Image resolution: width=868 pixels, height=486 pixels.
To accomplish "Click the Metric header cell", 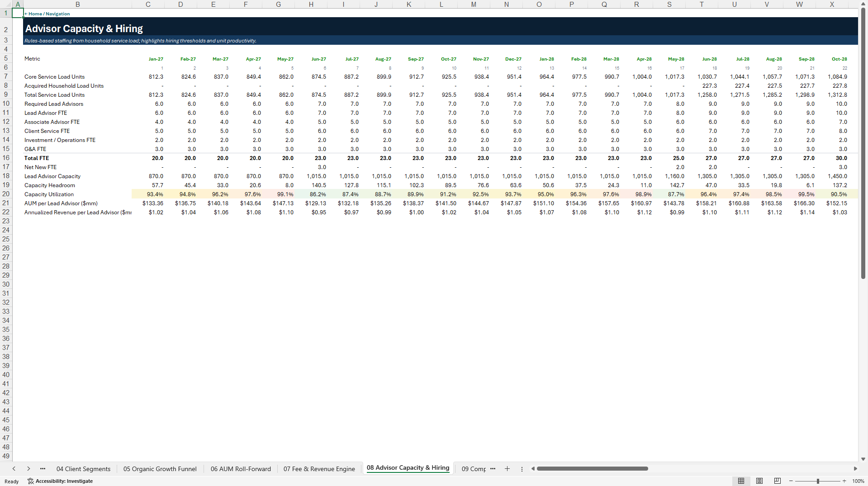I will tap(32, 59).
